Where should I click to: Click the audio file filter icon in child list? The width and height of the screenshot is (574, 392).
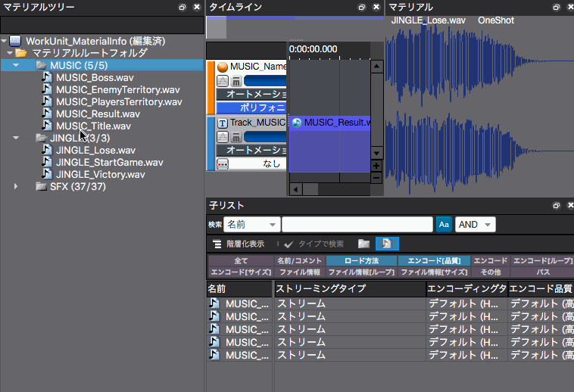386,244
